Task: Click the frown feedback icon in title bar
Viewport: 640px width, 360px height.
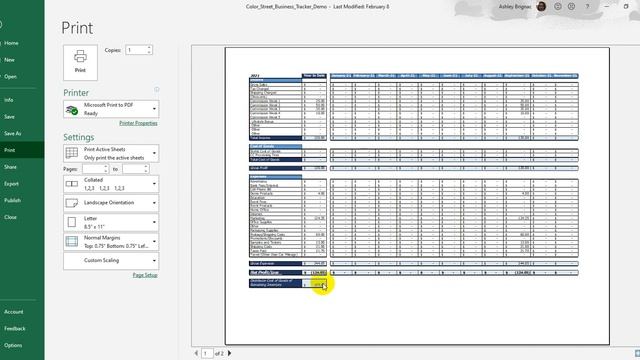Action: [571, 7]
